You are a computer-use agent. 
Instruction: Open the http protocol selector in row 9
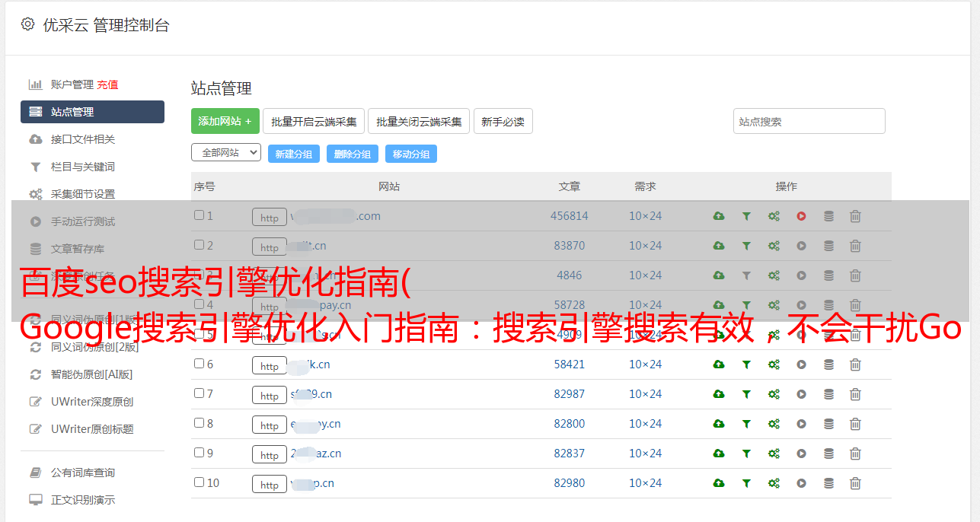[x=270, y=455]
